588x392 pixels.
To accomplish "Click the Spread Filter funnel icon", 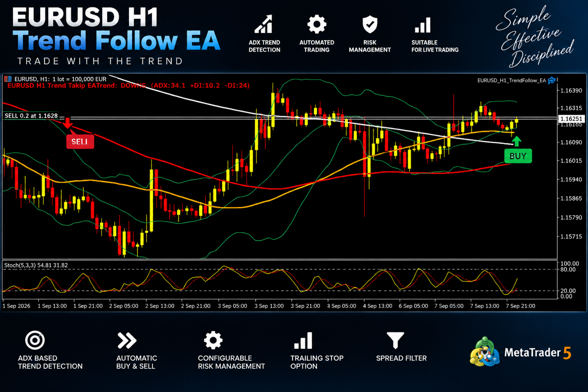I will 395,340.
